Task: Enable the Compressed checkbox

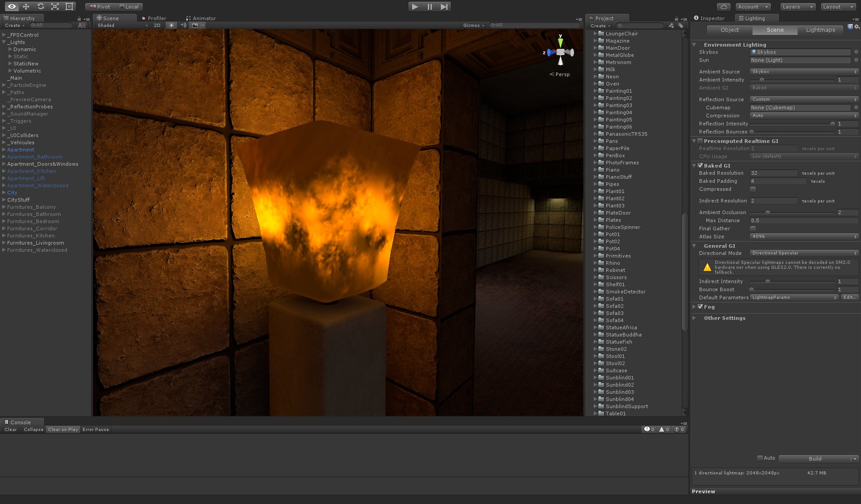Action: 753,189
